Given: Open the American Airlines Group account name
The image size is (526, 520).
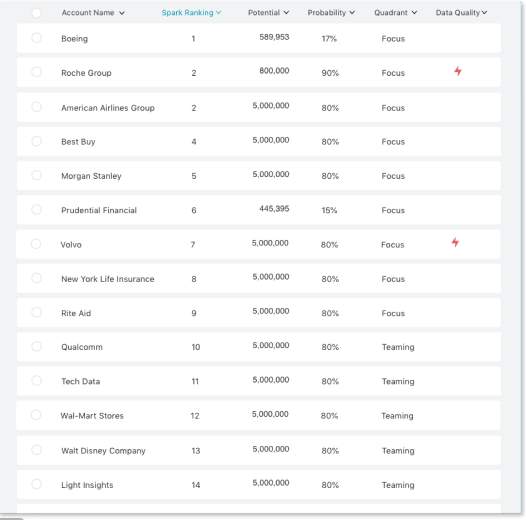Looking at the screenshot, I should click(108, 108).
